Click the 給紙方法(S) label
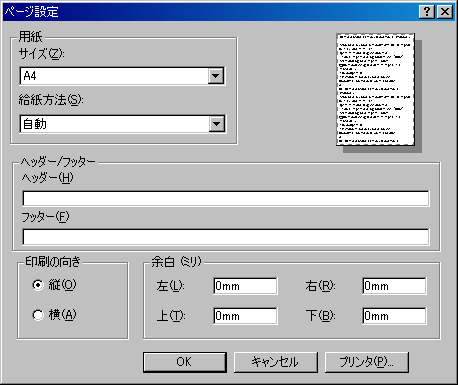 pyautogui.click(x=51, y=100)
